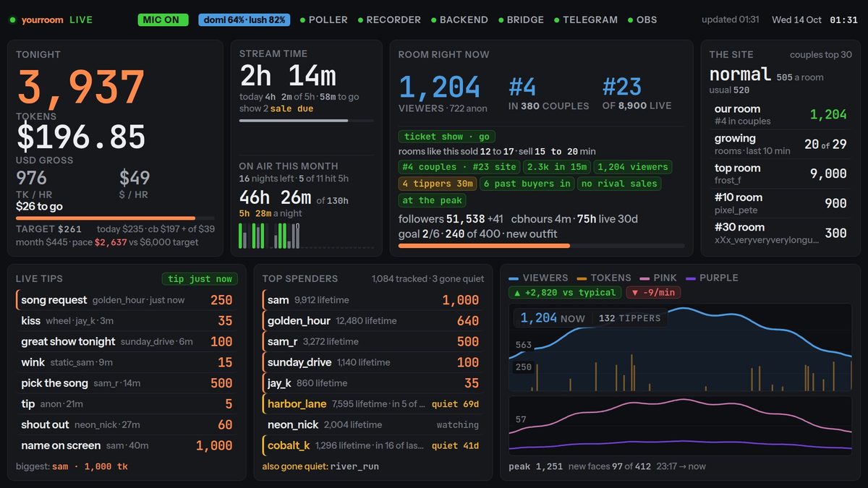Toggle the PURPLE chart legend item
The height and width of the screenshot is (488, 868).
(x=712, y=278)
